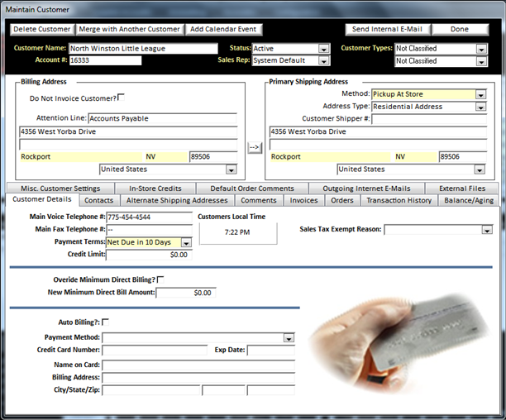View Transaction History tab

click(399, 200)
